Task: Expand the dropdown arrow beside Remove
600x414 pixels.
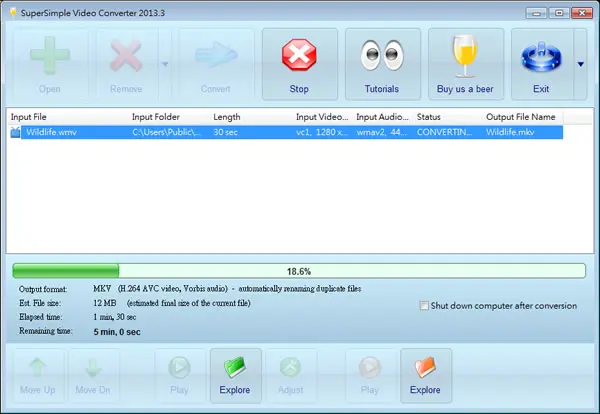Action: pyautogui.click(x=165, y=64)
